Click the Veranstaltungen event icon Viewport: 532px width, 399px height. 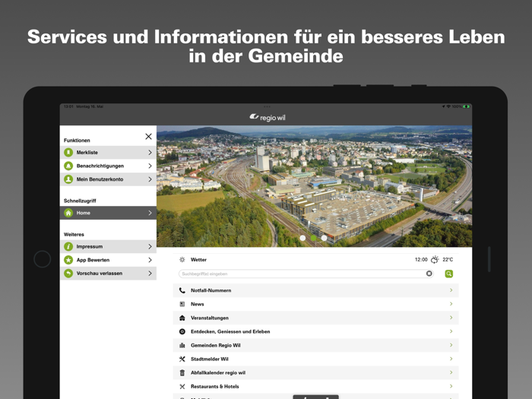tap(182, 318)
